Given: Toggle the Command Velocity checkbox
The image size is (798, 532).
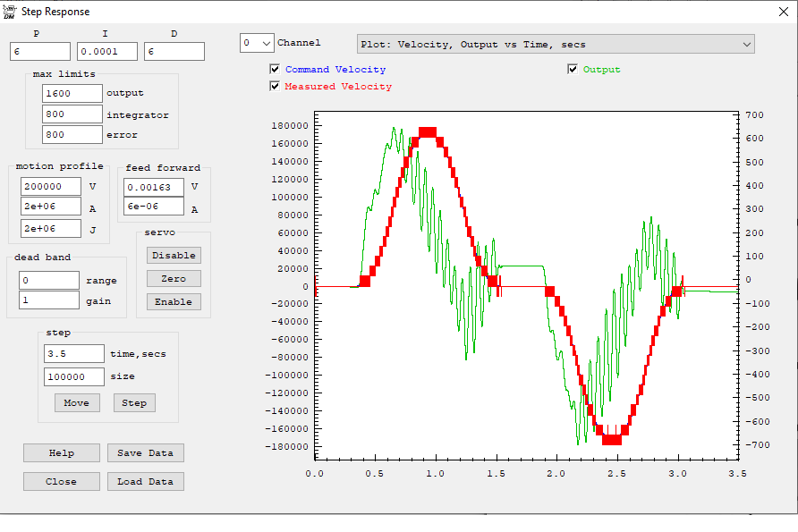Looking at the screenshot, I should (x=276, y=70).
